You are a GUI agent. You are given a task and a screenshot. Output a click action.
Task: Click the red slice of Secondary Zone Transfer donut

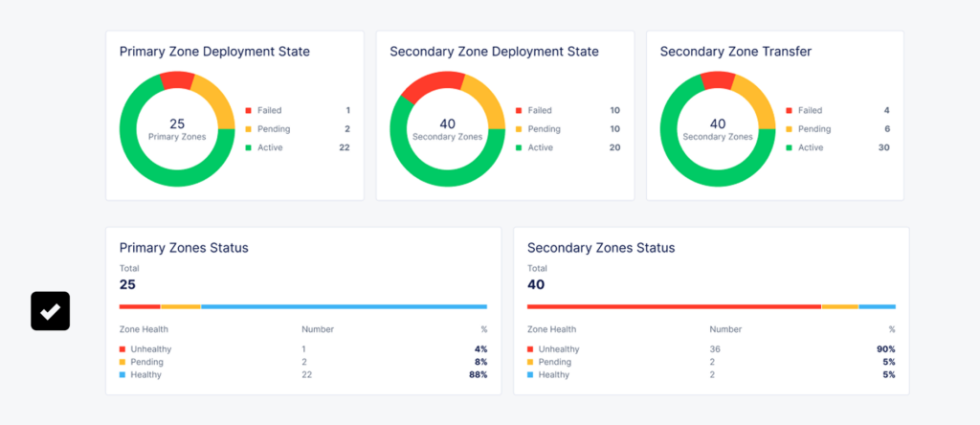[x=718, y=80]
